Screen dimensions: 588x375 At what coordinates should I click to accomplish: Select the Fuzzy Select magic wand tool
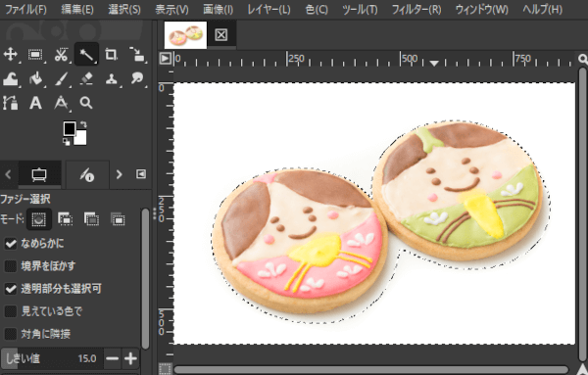coord(86,55)
